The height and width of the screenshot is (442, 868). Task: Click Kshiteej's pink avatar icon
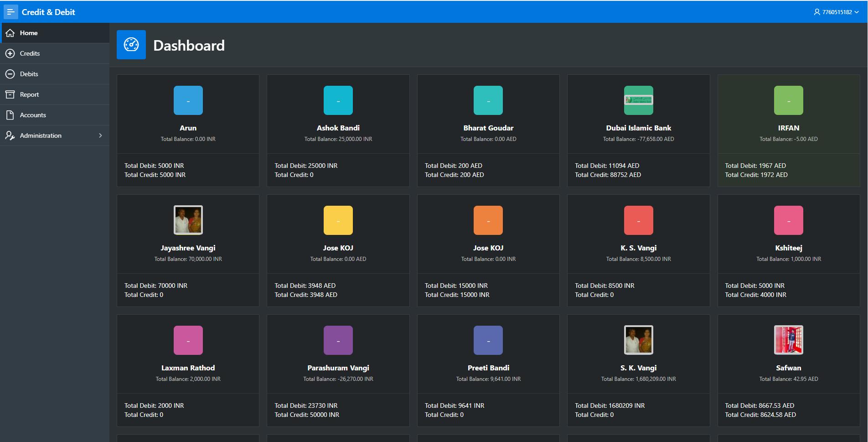tap(789, 220)
